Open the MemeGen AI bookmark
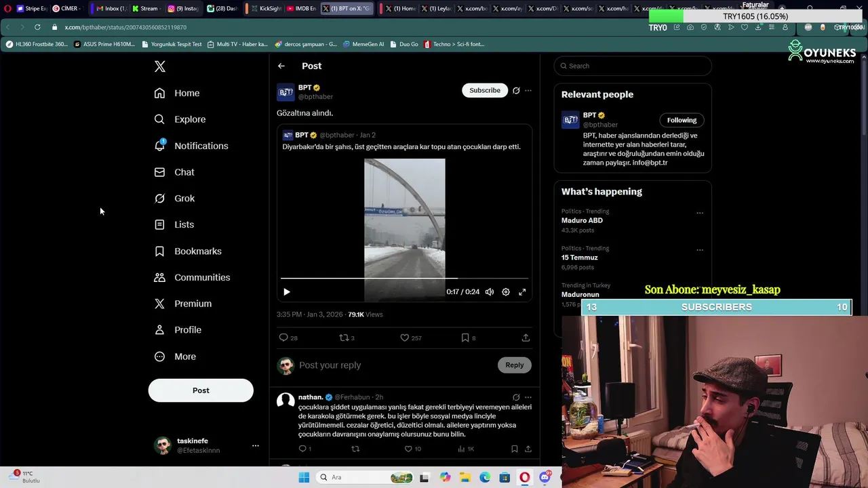 pos(363,44)
